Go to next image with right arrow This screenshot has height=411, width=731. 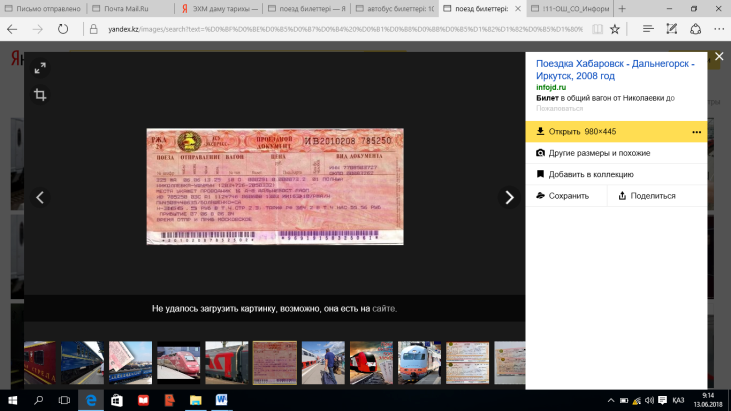509,197
